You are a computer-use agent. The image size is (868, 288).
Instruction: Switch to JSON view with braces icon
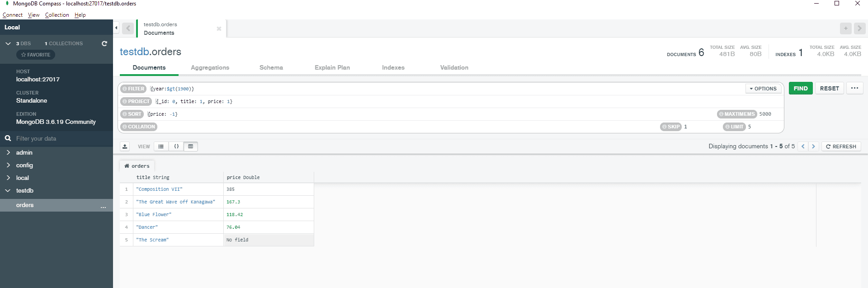176,146
